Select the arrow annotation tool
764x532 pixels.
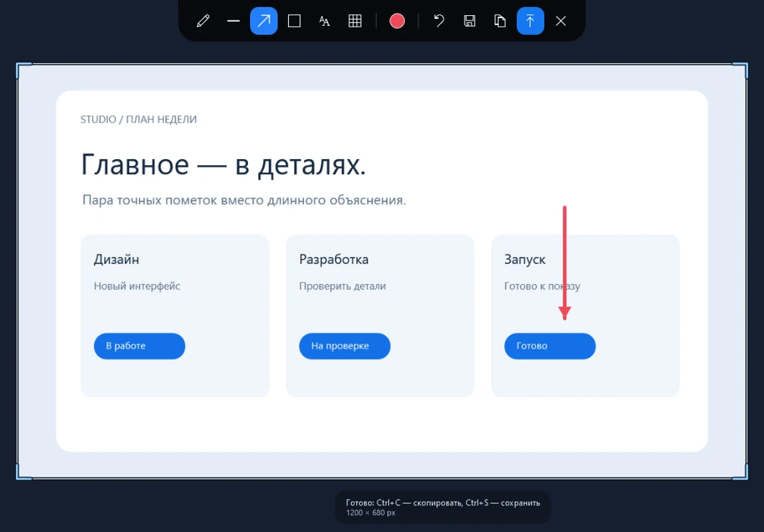click(x=264, y=21)
